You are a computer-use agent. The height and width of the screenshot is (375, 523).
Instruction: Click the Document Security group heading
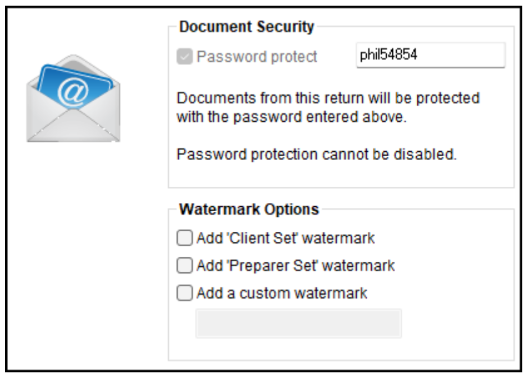click(246, 26)
